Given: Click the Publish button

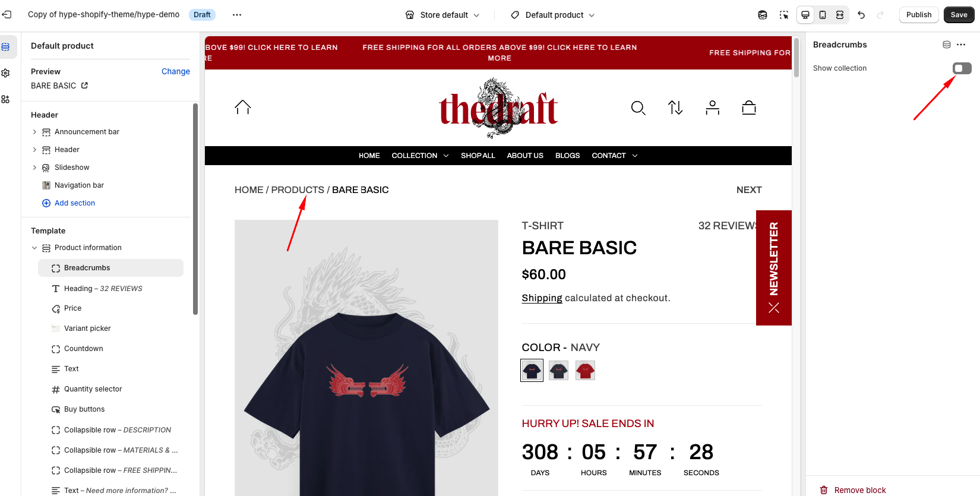Looking at the screenshot, I should coord(919,15).
